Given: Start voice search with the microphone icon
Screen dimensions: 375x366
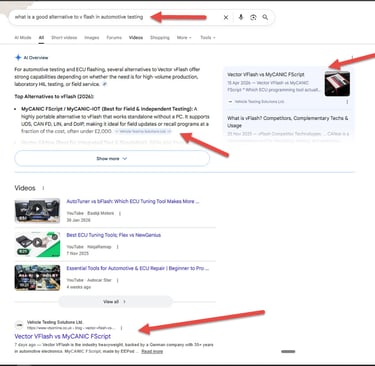Looking at the screenshot, I should pos(241,17).
